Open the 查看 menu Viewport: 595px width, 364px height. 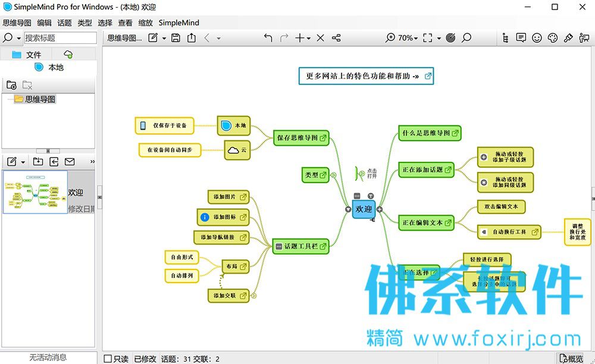coord(125,23)
